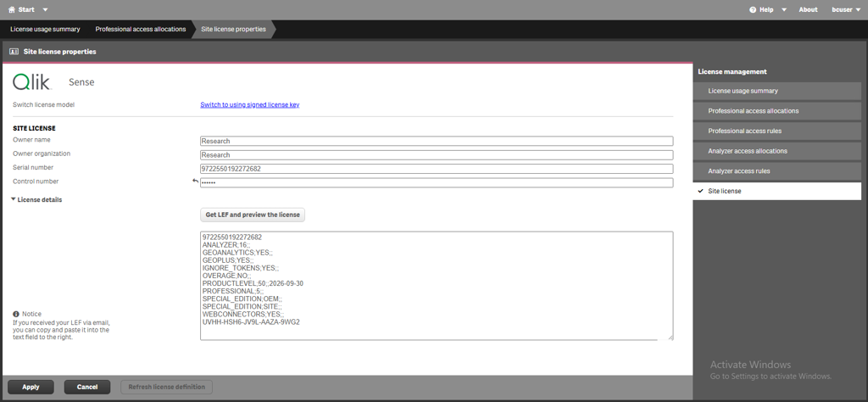Click the GEOPLUS;YES;; line
The height and width of the screenshot is (402, 868).
pos(228,260)
